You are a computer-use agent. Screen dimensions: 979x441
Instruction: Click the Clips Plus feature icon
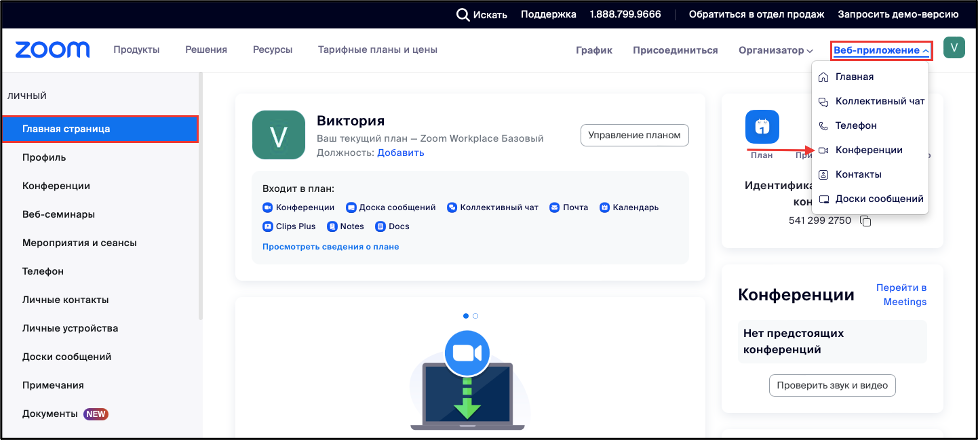point(267,226)
